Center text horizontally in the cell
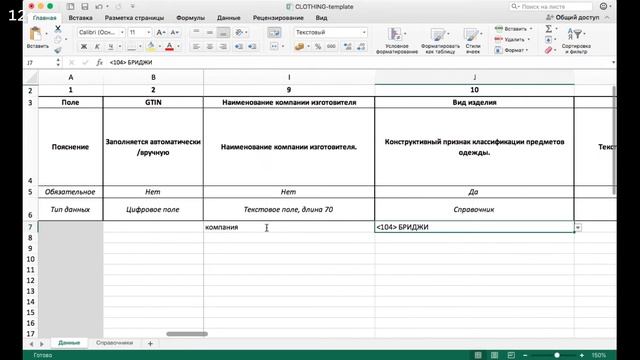 click(x=210, y=47)
